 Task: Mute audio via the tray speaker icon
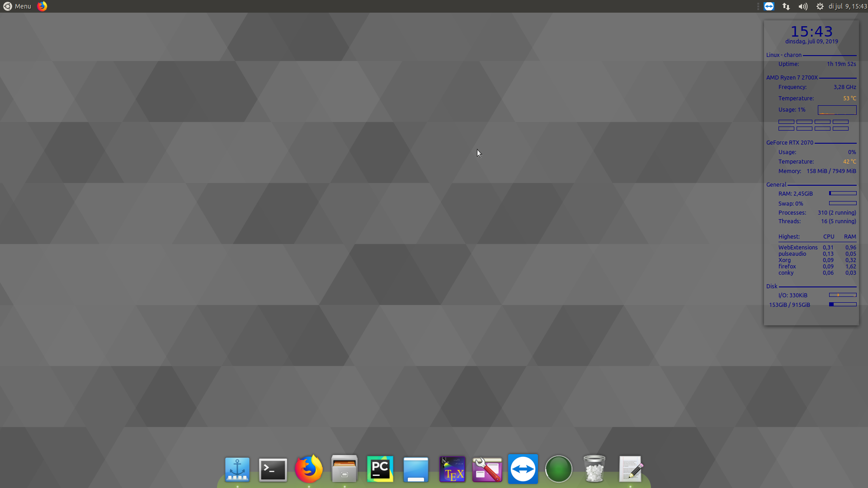(803, 6)
